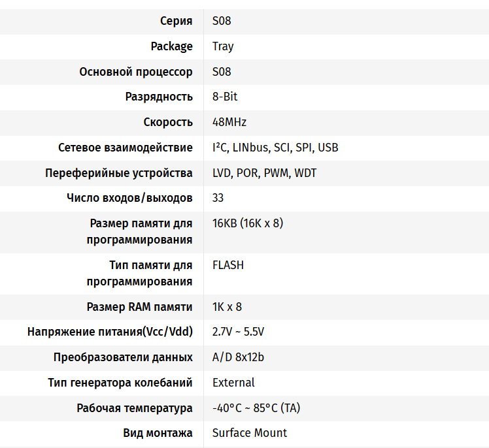The height and width of the screenshot is (448, 489).
Task: Click the "2.7V ~ 5.5V" voltage value
Action: pos(238,332)
